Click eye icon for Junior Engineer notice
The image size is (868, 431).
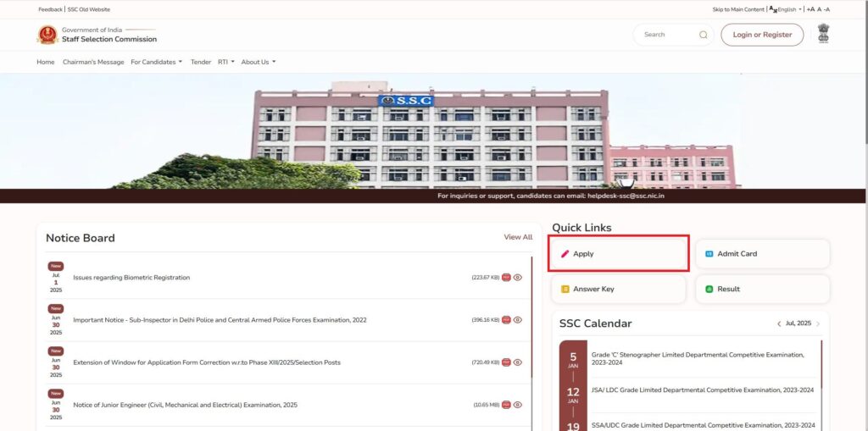coord(517,405)
